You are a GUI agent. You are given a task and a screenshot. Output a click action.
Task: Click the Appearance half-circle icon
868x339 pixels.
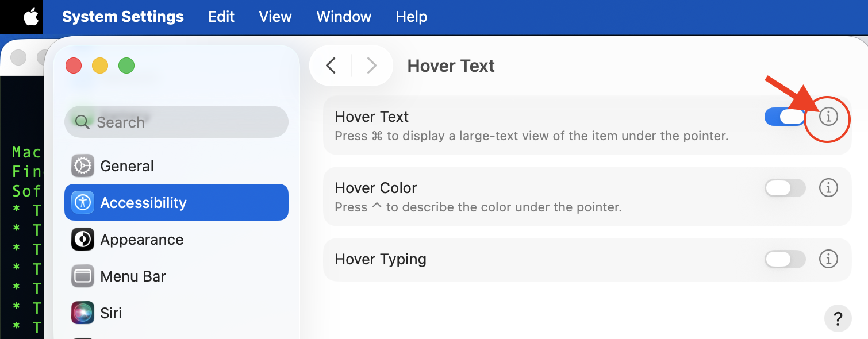pyautogui.click(x=83, y=240)
